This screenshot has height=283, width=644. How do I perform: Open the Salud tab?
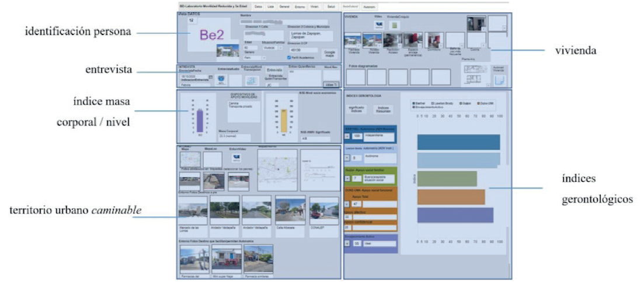[x=331, y=6]
